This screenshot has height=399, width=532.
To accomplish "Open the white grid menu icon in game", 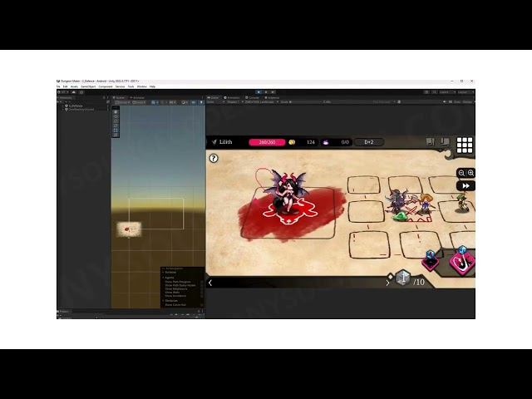I will [x=465, y=145].
